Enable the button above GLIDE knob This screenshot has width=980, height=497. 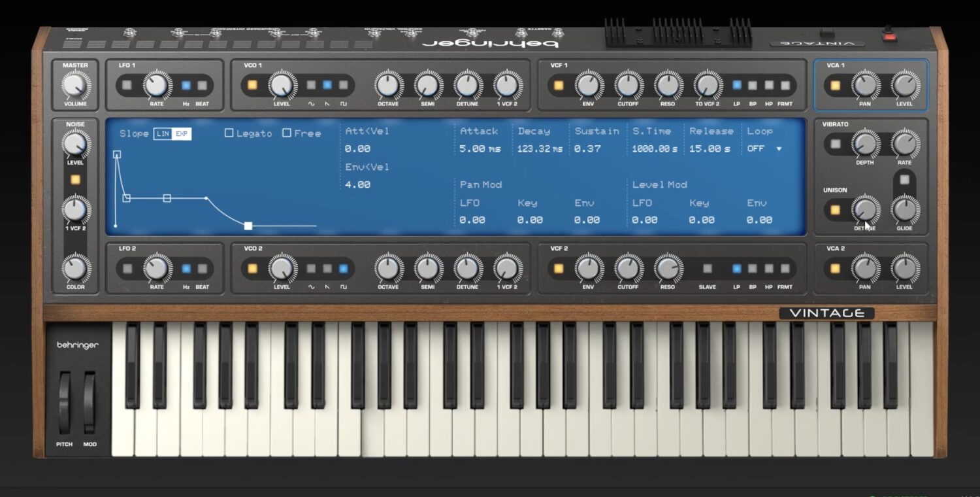pos(905,179)
